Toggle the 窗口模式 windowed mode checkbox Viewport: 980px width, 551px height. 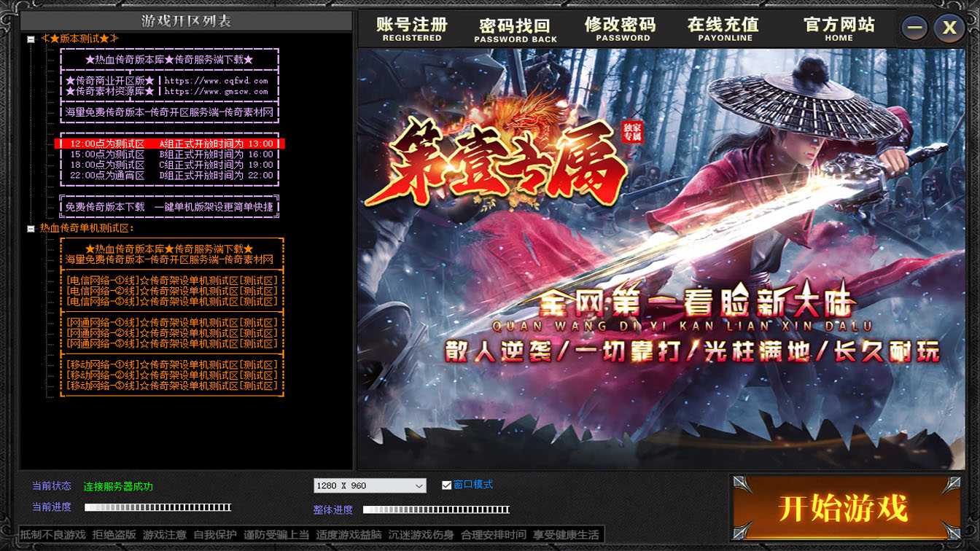coord(447,485)
